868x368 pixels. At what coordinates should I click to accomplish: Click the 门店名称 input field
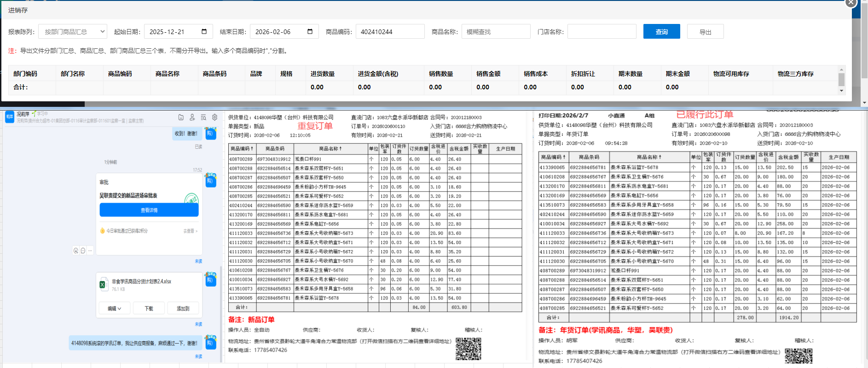(602, 32)
